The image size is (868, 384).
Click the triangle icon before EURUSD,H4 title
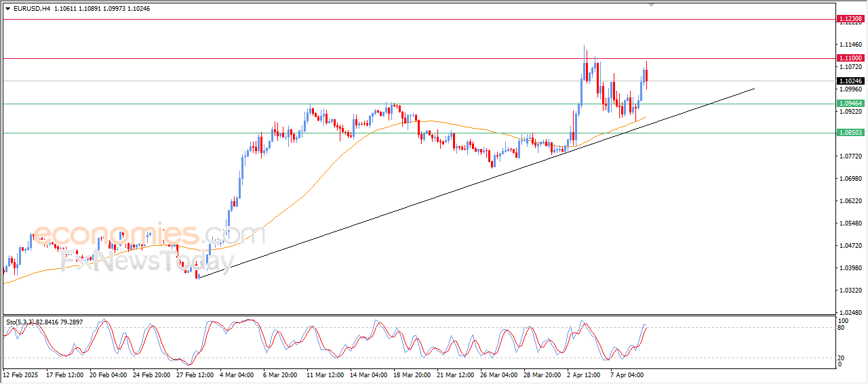click(7, 8)
